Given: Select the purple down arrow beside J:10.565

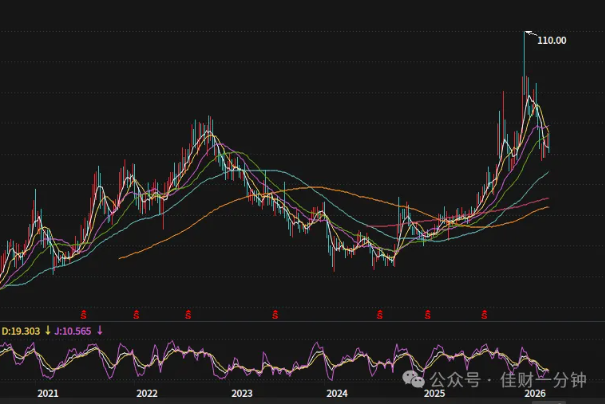Looking at the screenshot, I should click(x=100, y=330).
